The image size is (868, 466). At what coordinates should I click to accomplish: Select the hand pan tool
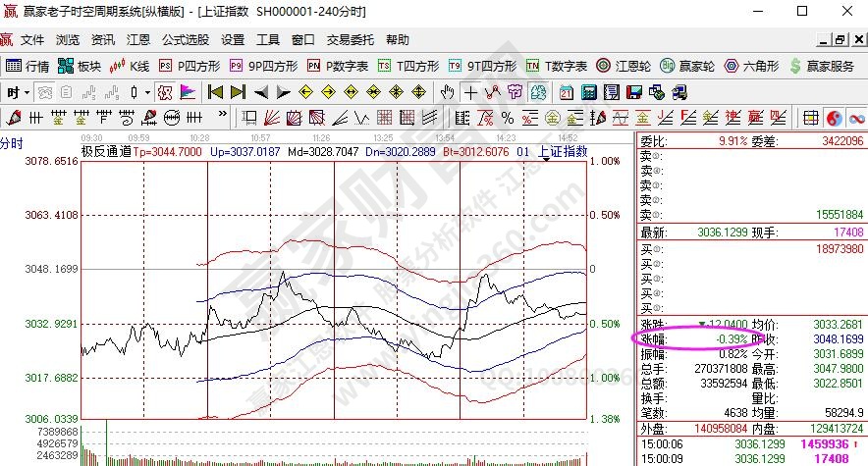[x=447, y=92]
